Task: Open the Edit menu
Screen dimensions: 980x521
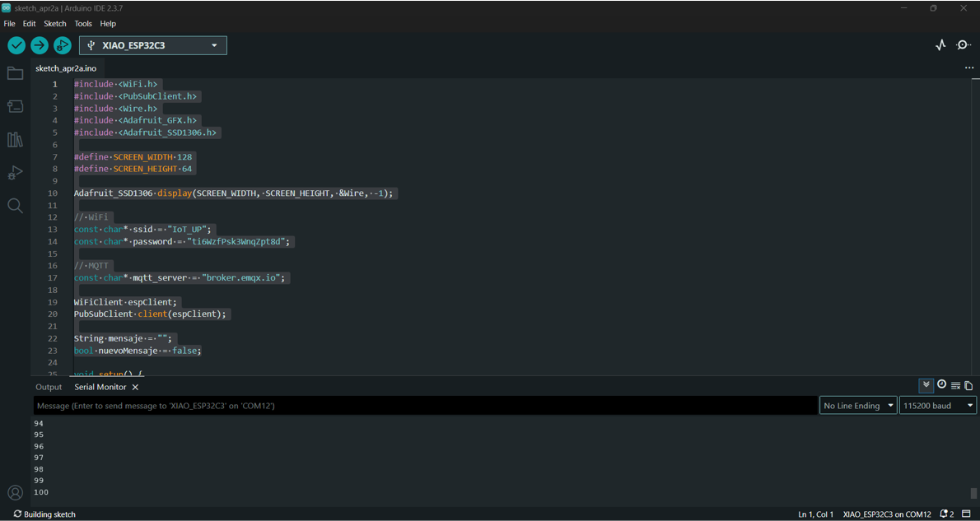Action: point(30,24)
